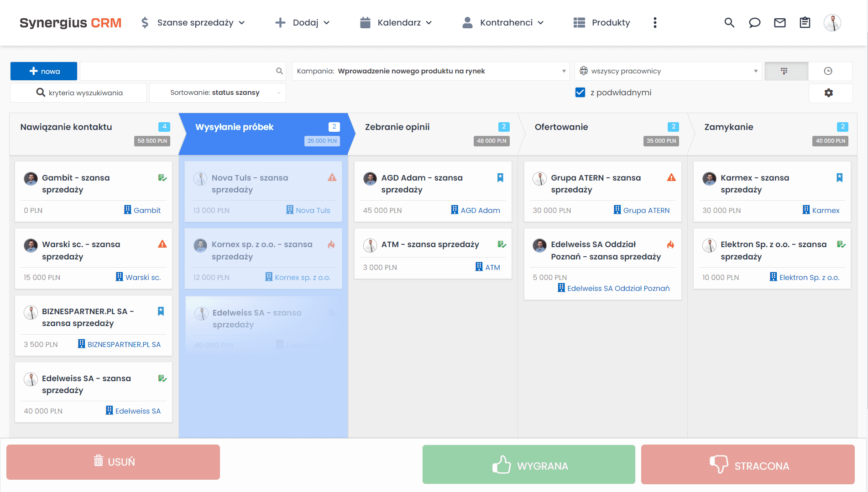This screenshot has width=868, height=492.
Task: Toggle the 'z podwładnymi' checkbox
Action: [x=580, y=92]
